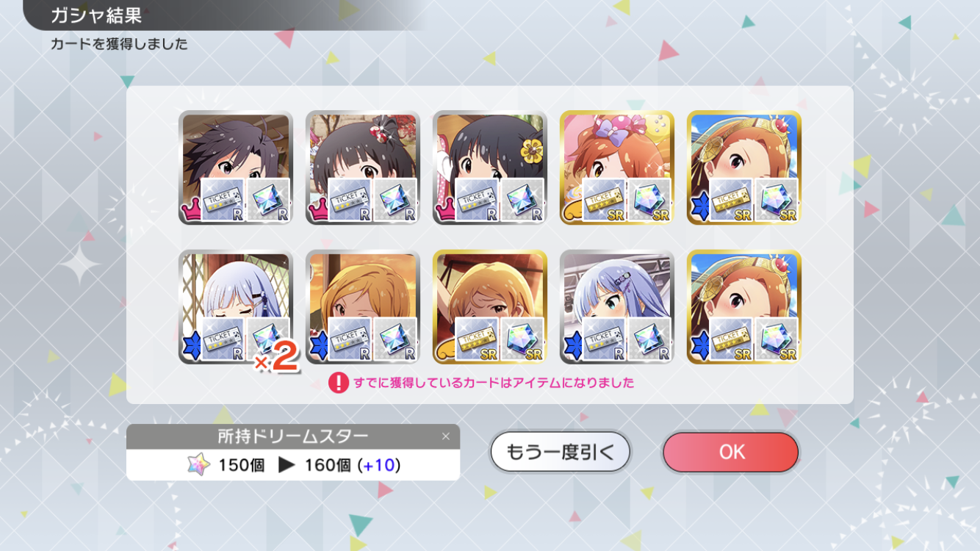980x551 pixels.
Task: Open the SR card with purple polka-dot bow
Action: tap(617, 168)
